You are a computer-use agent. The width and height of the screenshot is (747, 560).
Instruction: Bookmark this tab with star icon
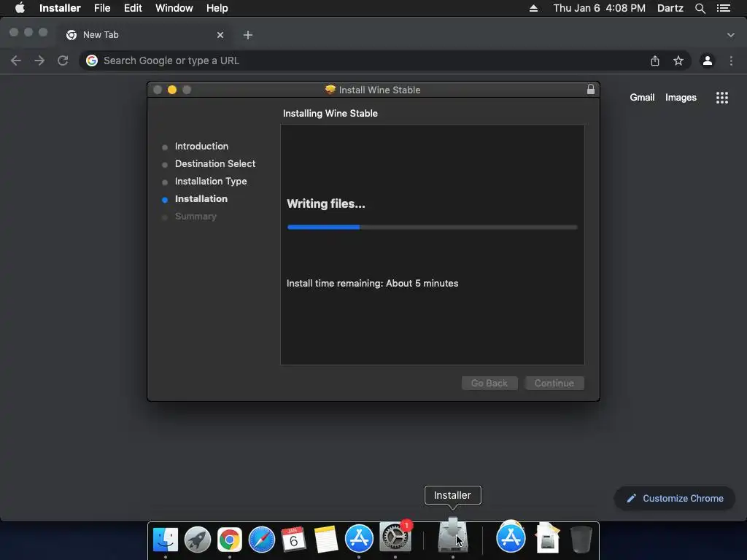pos(678,61)
